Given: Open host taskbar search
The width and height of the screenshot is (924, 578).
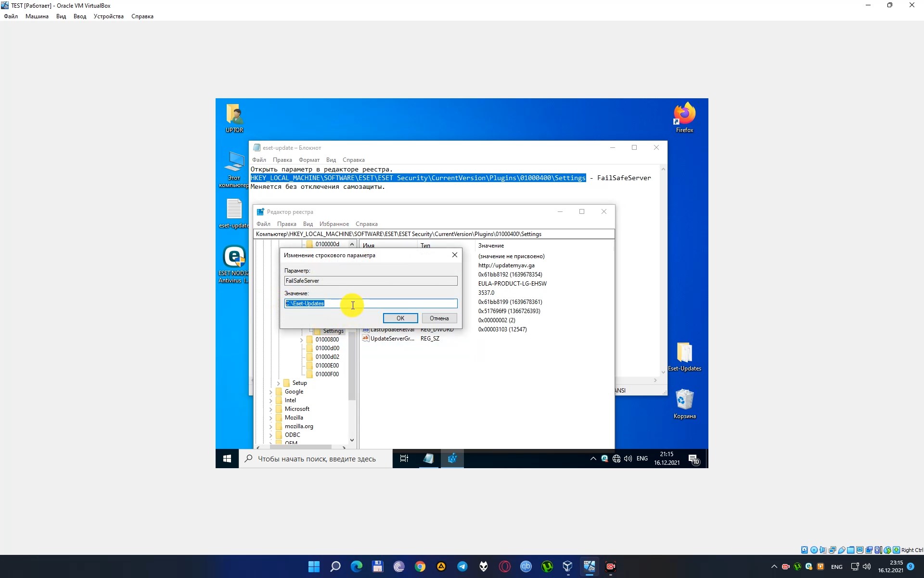Looking at the screenshot, I should 335,566.
